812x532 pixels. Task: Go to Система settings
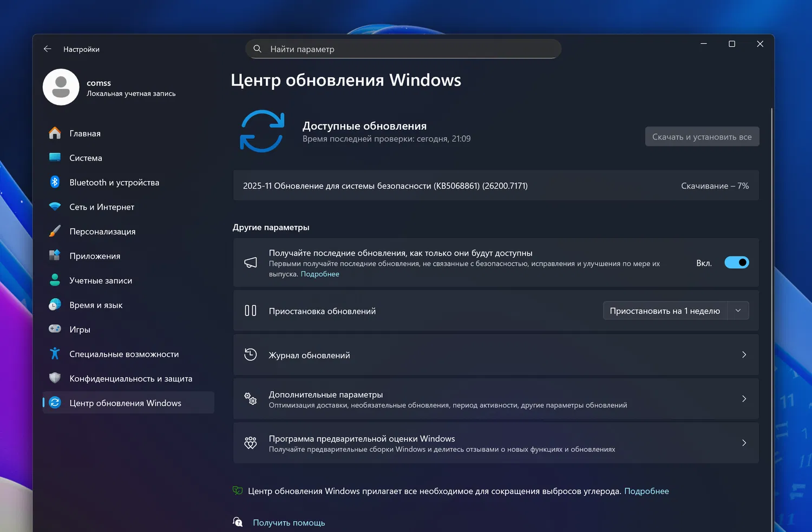(128, 157)
